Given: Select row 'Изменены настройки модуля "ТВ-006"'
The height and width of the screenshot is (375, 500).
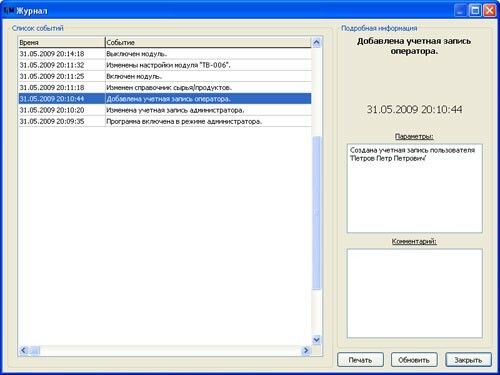Looking at the screenshot, I should 165,65.
